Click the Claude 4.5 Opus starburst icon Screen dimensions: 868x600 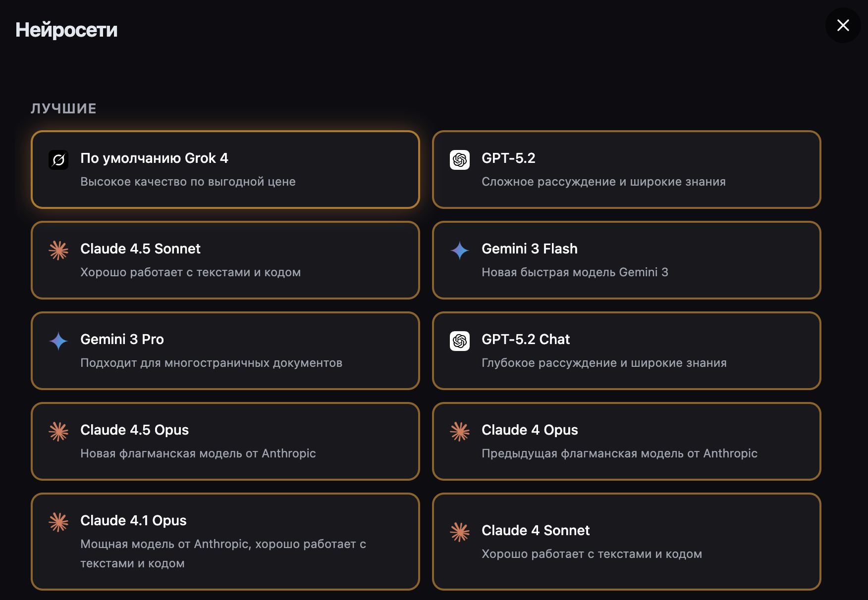click(58, 432)
